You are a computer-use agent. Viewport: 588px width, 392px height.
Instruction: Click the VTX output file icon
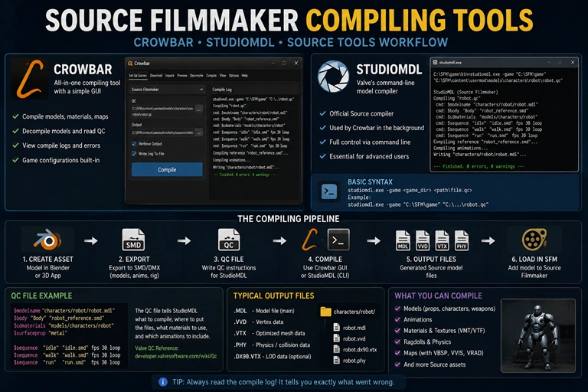(442, 240)
